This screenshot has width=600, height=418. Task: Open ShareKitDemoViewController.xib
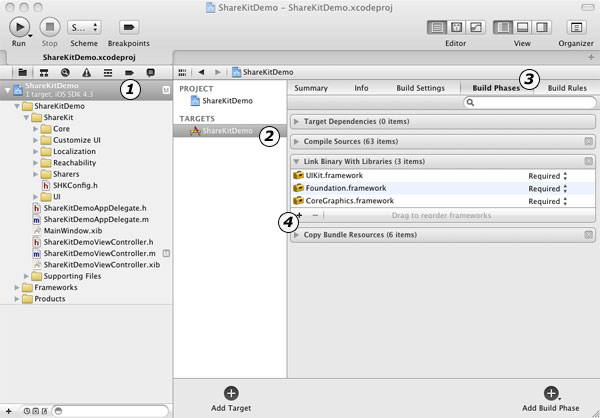pyautogui.click(x=96, y=265)
